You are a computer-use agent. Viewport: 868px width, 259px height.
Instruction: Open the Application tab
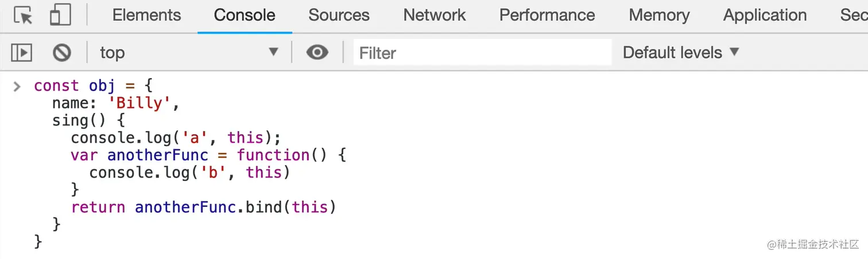pos(765,15)
